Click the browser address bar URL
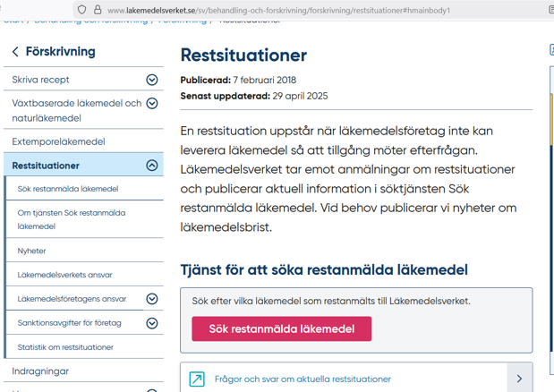Viewport: 554px width, 392px height. (x=277, y=10)
